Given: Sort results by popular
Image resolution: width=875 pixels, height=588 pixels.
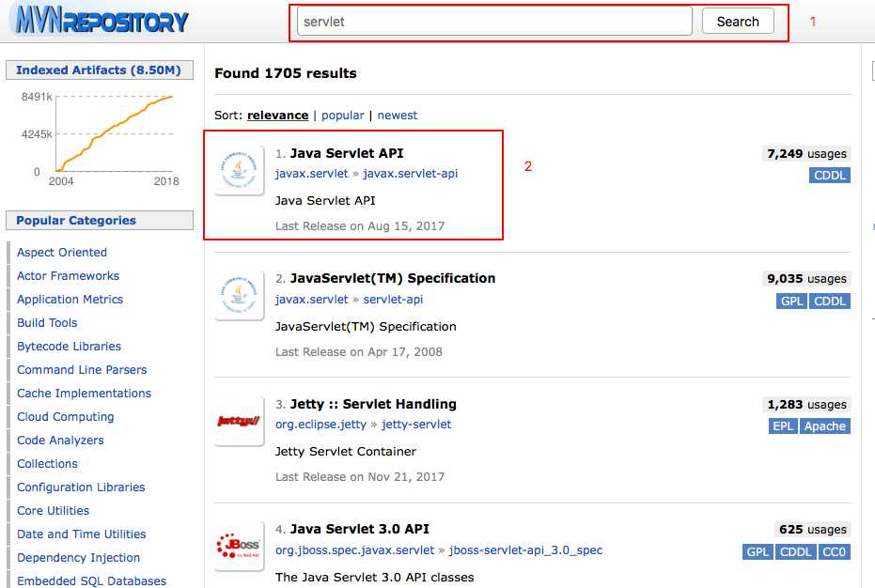Looking at the screenshot, I should [343, 115].
